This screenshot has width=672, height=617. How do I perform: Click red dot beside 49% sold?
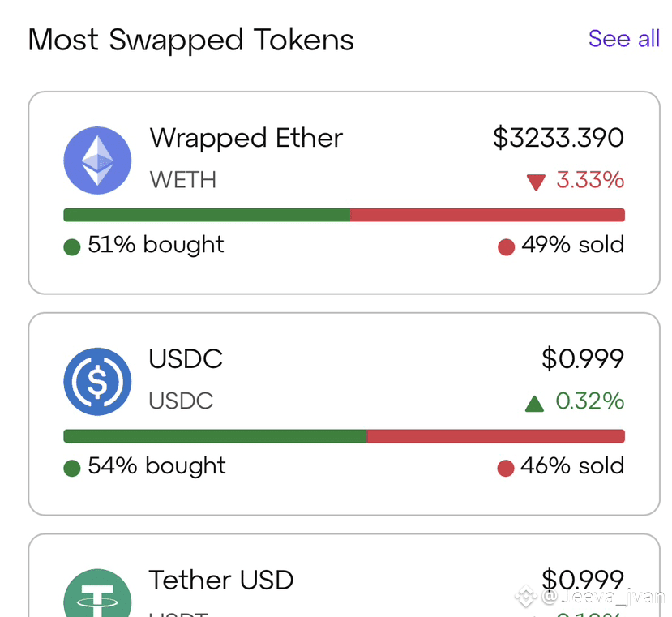[x=507, y=247]
